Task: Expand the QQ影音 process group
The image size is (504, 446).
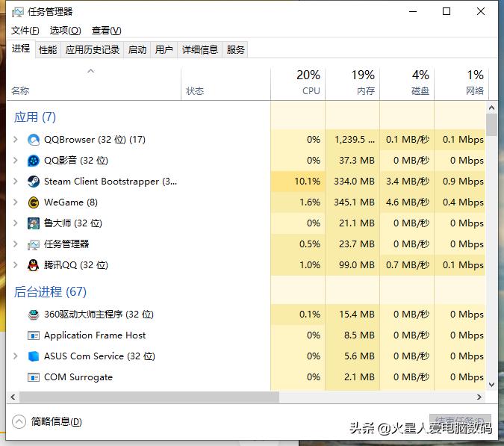Action: tap(15, 160)
